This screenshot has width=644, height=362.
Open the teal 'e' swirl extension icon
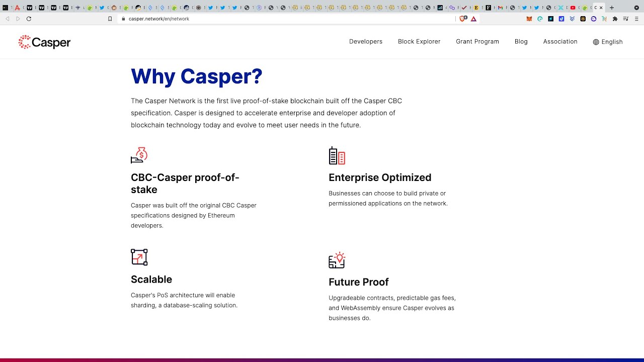(540, 19)
